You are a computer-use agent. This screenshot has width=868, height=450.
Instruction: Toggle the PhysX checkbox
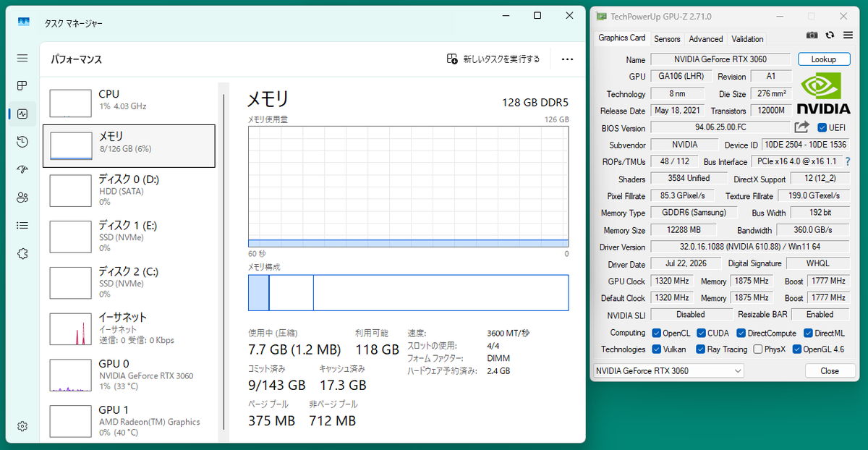click(757, 349)
